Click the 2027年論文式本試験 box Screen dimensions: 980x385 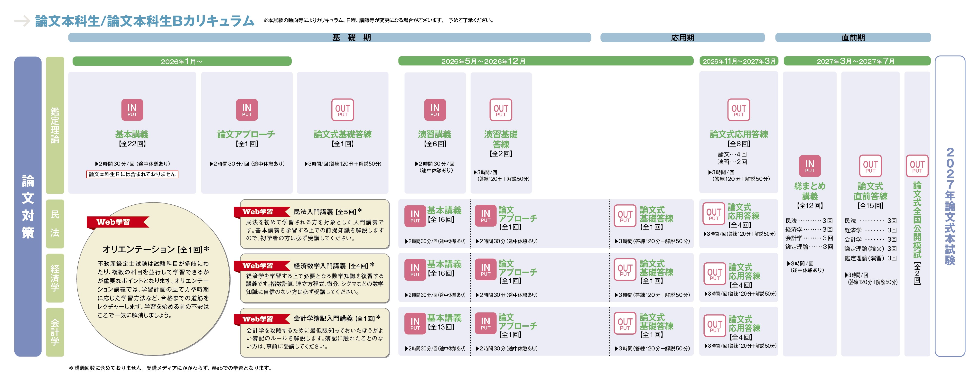[950, 206]
